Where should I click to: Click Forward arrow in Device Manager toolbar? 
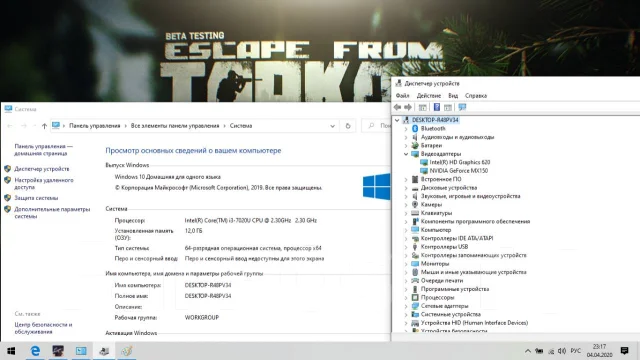point(408,107)
